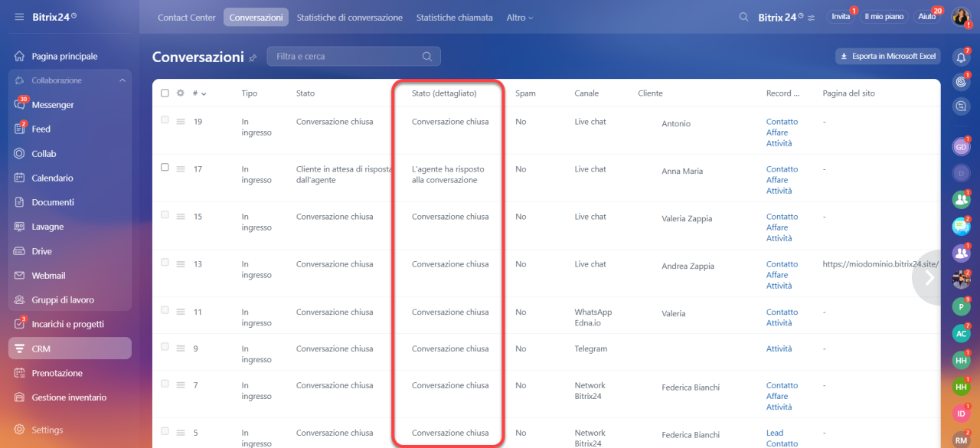Click the Invita button

point(841,17)
